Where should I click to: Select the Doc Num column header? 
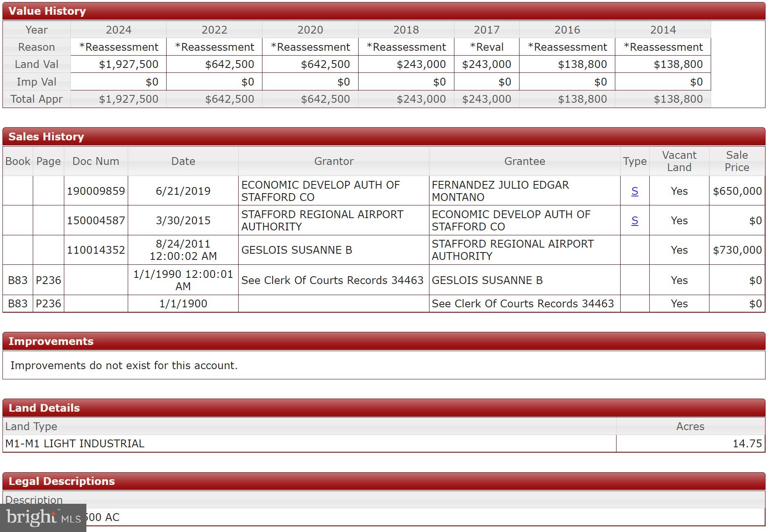(96, 161)
